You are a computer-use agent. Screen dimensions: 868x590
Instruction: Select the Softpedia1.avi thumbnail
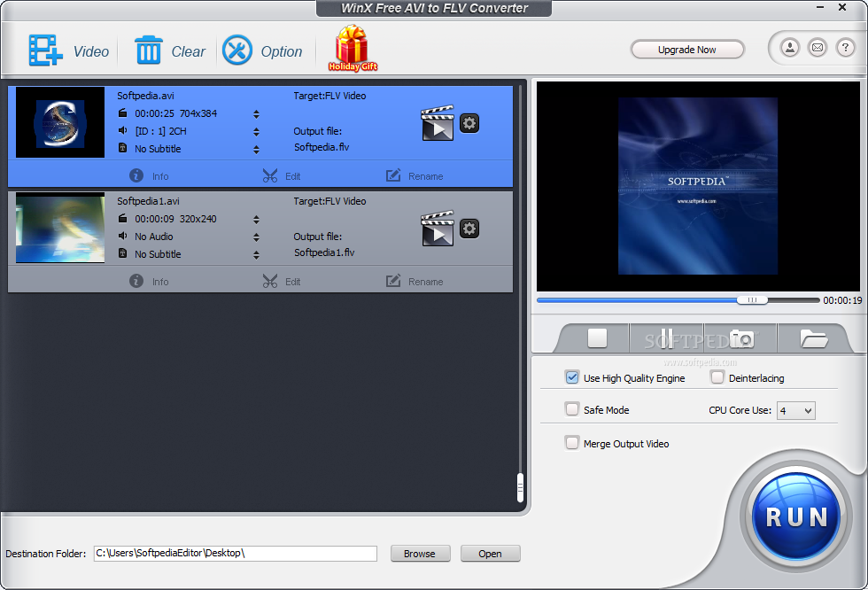click(x=60, y=228)
